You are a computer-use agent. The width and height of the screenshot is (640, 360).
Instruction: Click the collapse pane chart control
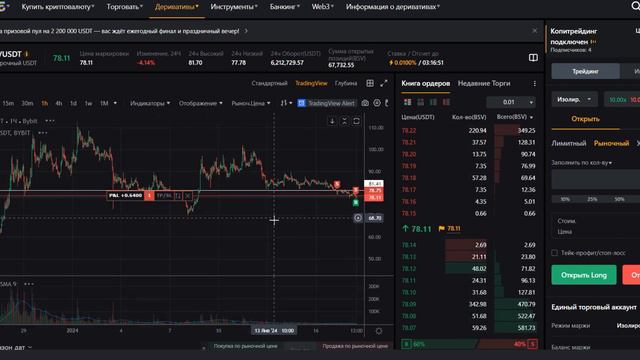click(x=344, y=121)
